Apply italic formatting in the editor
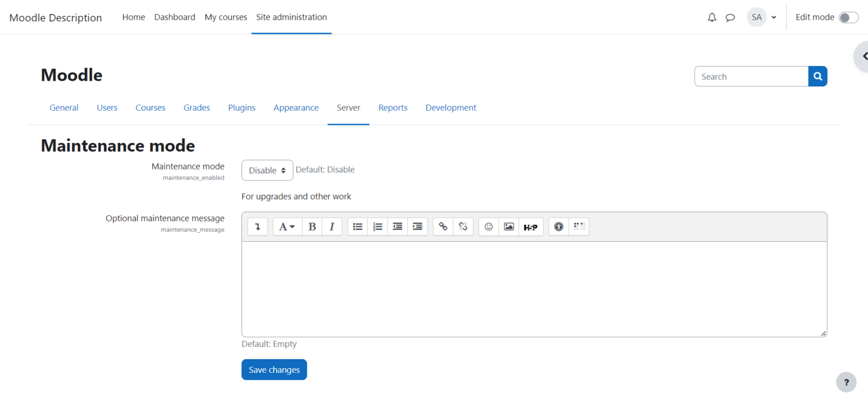 [x=332, y=226]
